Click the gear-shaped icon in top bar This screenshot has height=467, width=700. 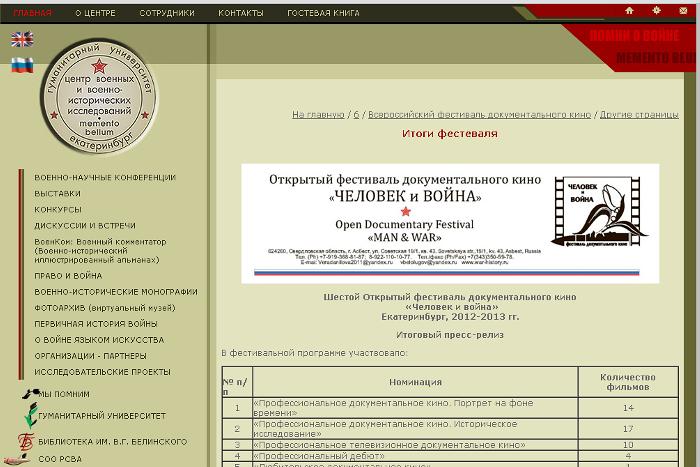656,11
